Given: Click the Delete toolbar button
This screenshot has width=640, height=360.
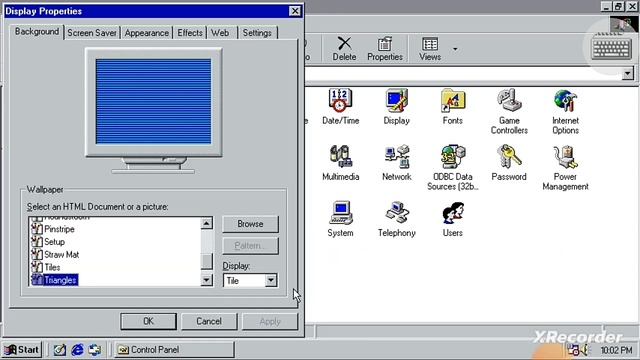Looking at the screenshot, I should (344, 49).
